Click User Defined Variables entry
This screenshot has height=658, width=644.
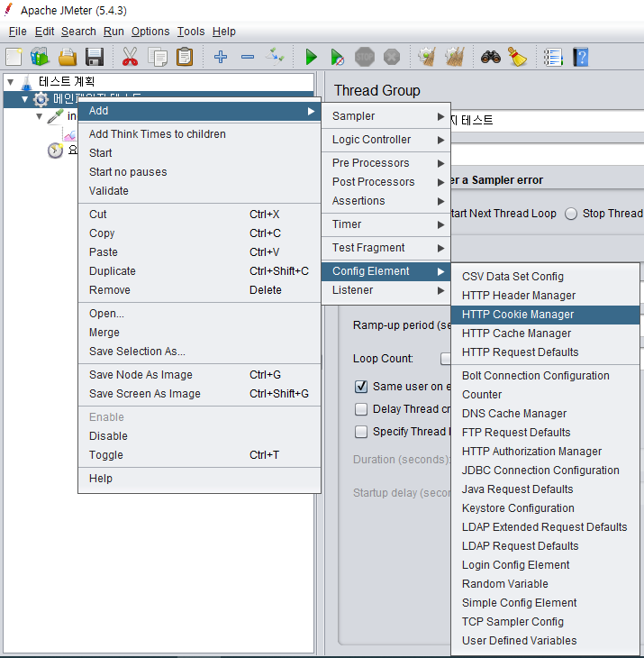(x=519, y=641)
